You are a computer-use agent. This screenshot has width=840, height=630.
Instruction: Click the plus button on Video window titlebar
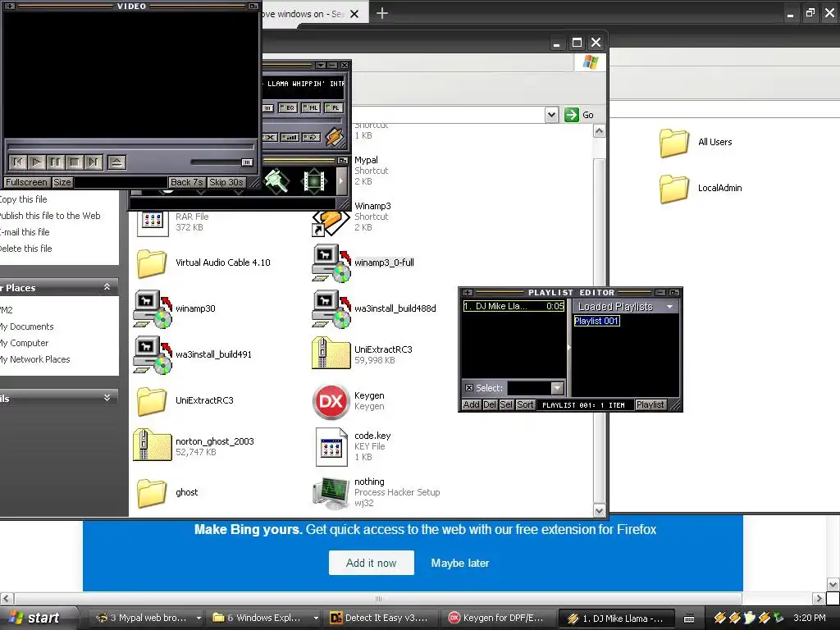[9, 6]
